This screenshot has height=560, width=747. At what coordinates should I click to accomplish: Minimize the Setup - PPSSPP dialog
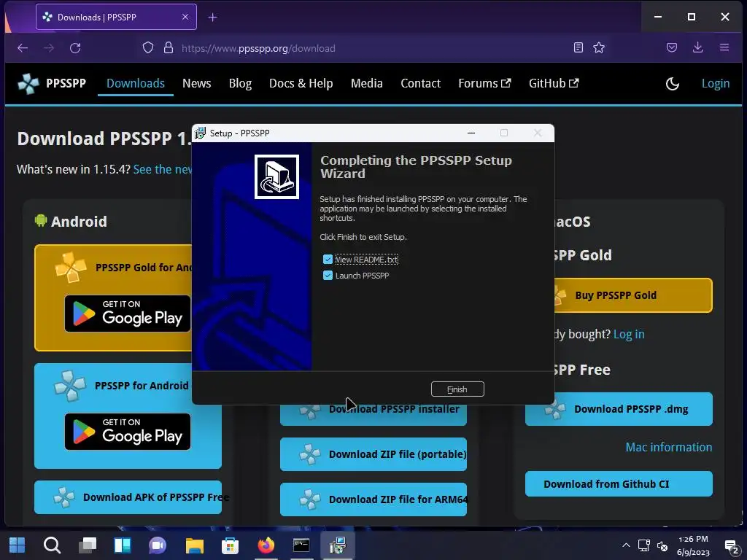[471, 133]
